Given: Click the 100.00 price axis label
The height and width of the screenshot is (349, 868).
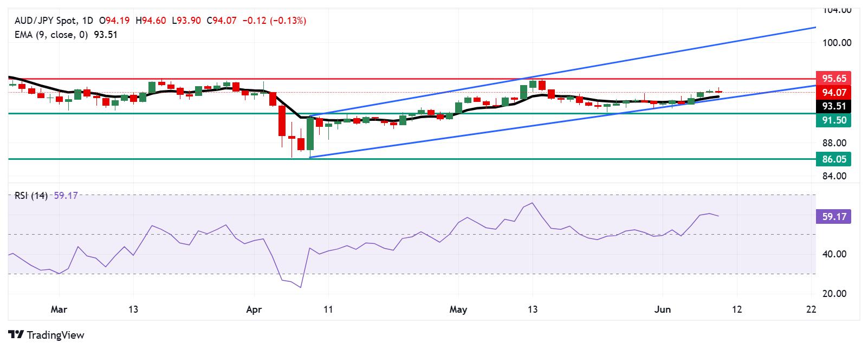Looking at the screenshot, I should pos(837,43).
